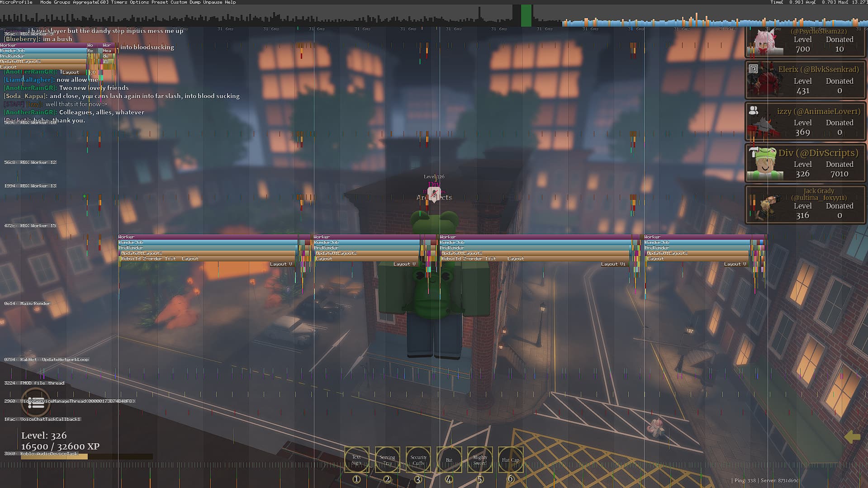Select the Text Sign hotbar icon
This screenshot has width=868, height=488.
(x=356, y=460)
